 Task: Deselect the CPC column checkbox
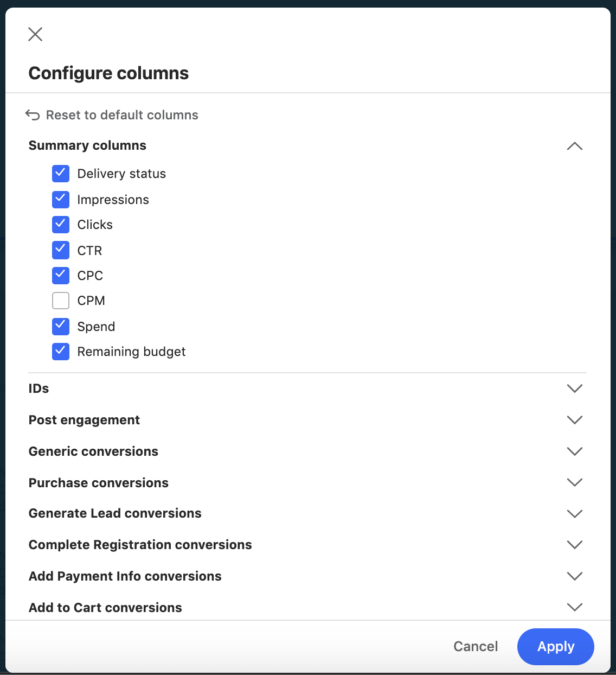tap(61, 276)
